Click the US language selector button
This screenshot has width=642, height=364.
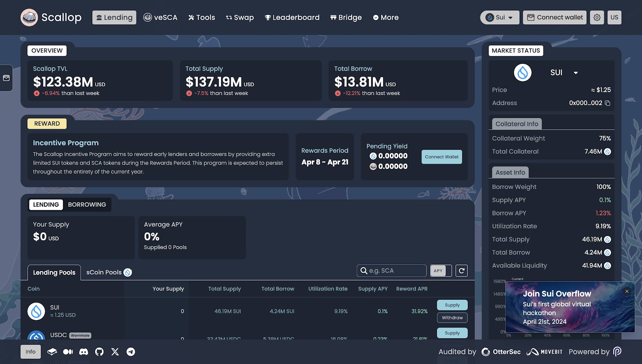(x=614, y=17)
